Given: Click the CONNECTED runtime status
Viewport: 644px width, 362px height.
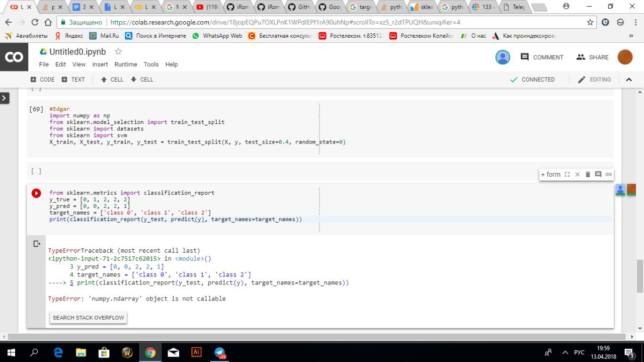Looking at the screenshot, I should [x=532, y=80].
